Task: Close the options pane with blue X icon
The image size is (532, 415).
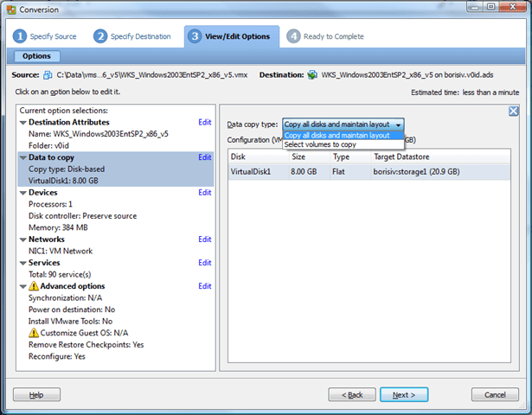Action: (x=513, y=112)
